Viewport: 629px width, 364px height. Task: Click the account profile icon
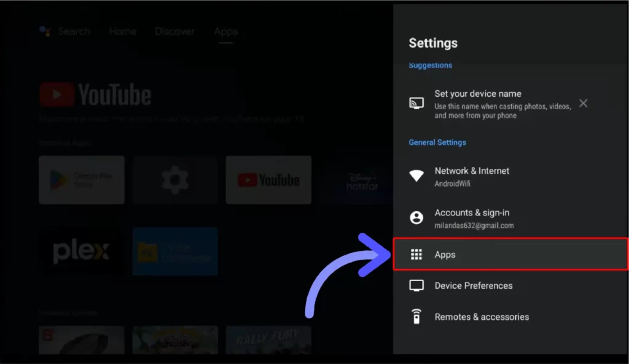tap(416, 218)
